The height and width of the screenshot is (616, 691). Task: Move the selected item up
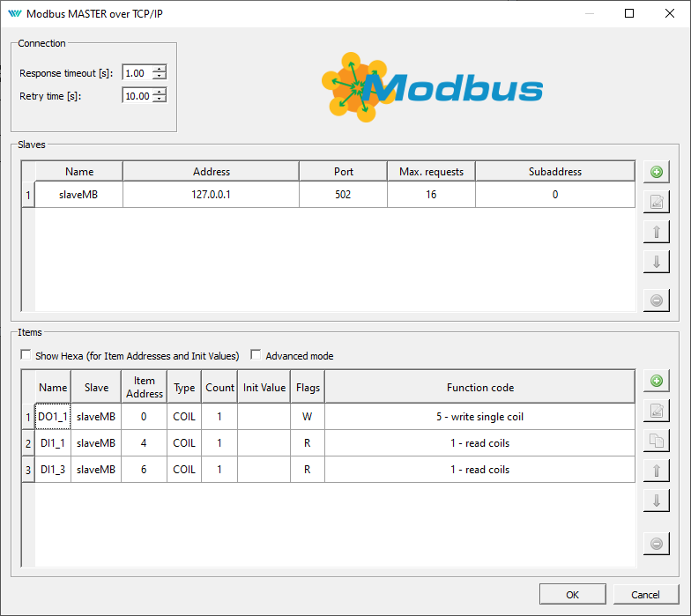click(x=656, y=471)
